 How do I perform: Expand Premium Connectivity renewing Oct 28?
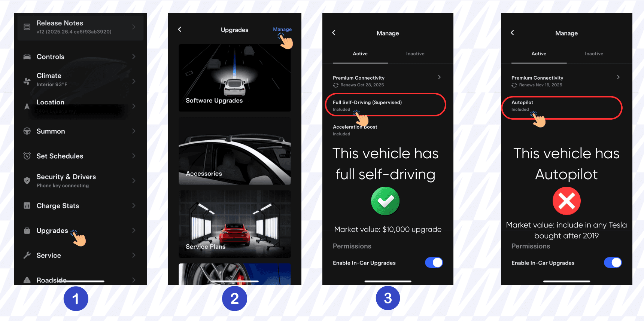coord(388,81)
